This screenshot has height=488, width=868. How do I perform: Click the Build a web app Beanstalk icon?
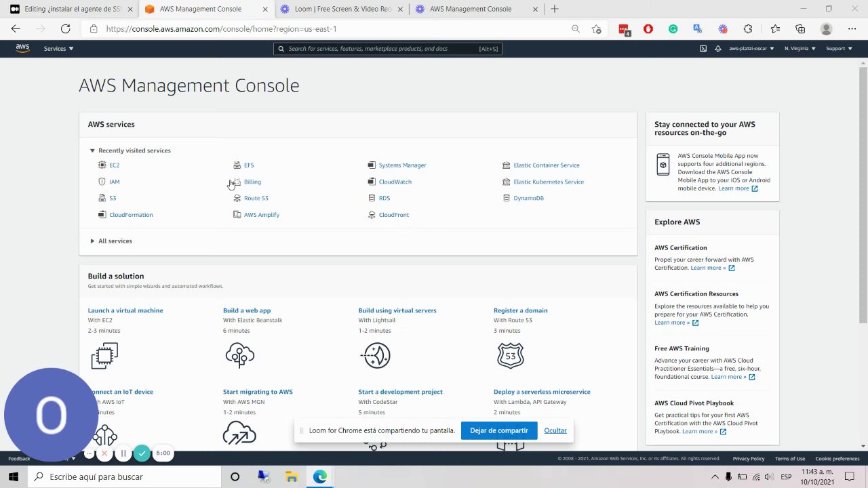coord(239,356)
